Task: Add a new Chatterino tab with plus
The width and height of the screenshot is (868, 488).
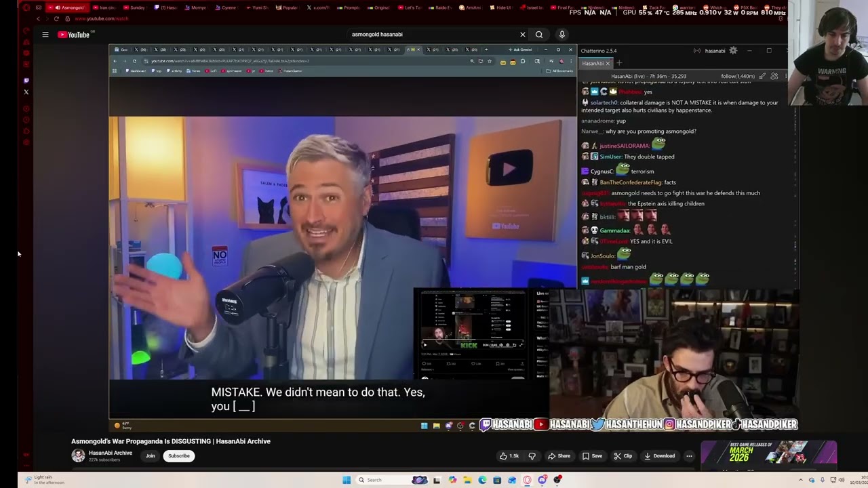Action: coord(618,63)
